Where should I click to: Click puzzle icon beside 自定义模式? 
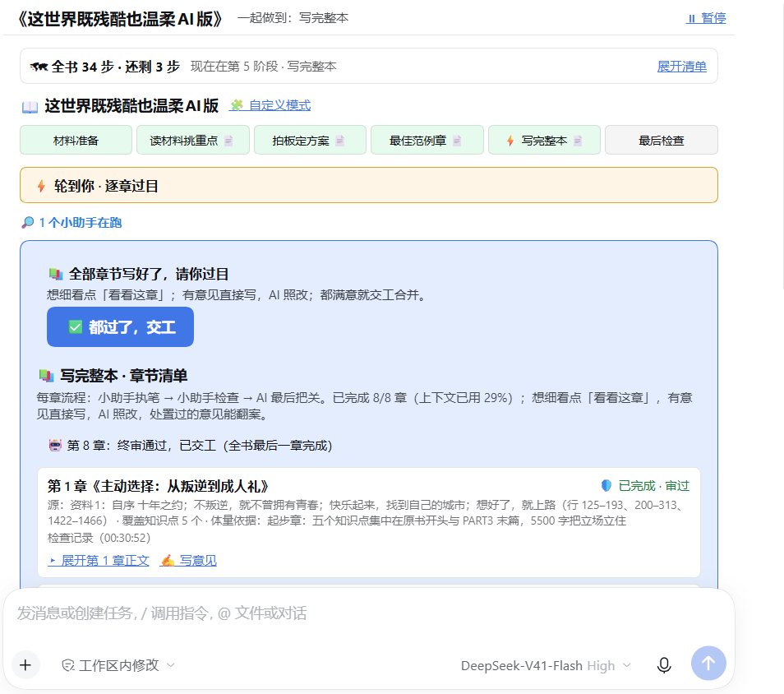(x=237, y=105)
